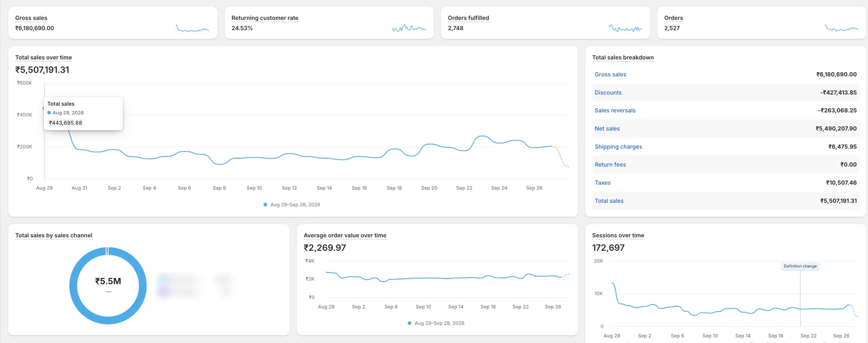
Task: Open the Returning customer rate card
Action: click(x=329, y=23)
